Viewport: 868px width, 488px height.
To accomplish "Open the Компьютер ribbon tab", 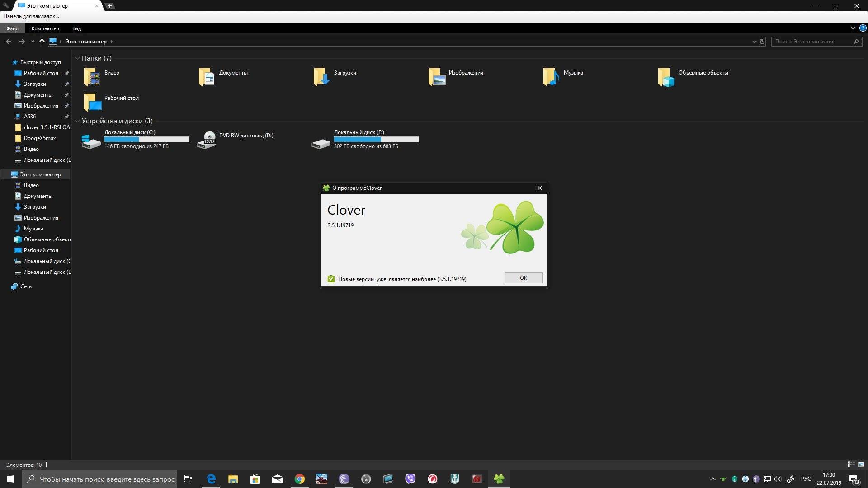I will [x=45, y=28].
